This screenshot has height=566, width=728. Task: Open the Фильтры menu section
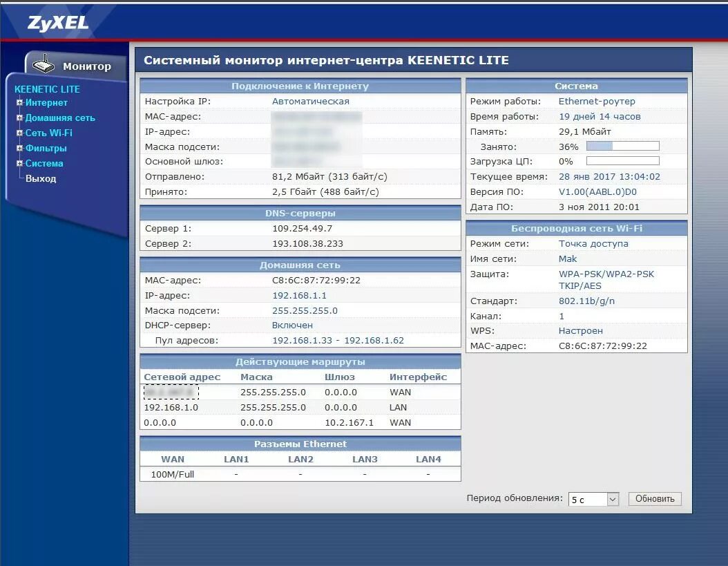(x=46, y=148)
